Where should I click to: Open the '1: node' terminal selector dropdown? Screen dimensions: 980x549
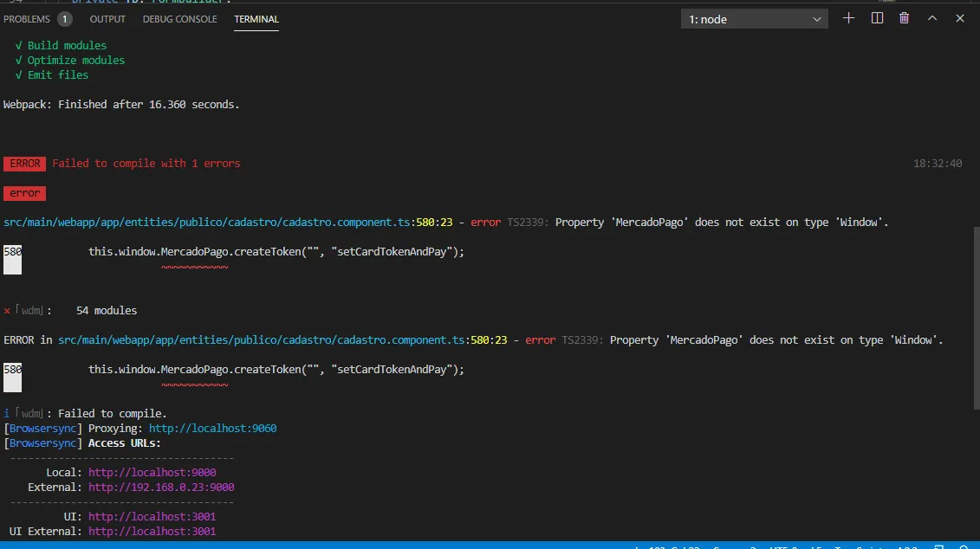pyautogui.click(x=755, y=19)
